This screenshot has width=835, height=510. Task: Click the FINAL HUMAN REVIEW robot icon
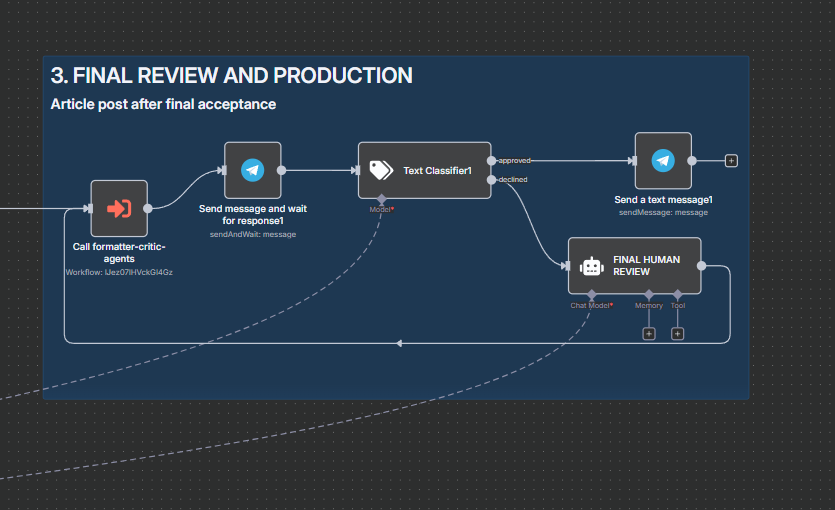click(x=591, y=266)
